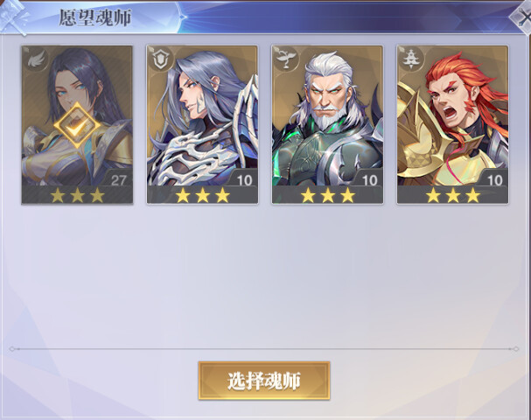Click level 10 badge on silver-haired card

(x=244, y=180)
